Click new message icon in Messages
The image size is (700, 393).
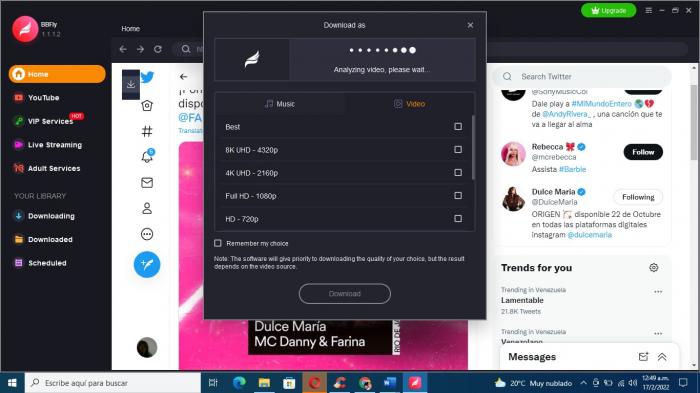click(643, 357)
